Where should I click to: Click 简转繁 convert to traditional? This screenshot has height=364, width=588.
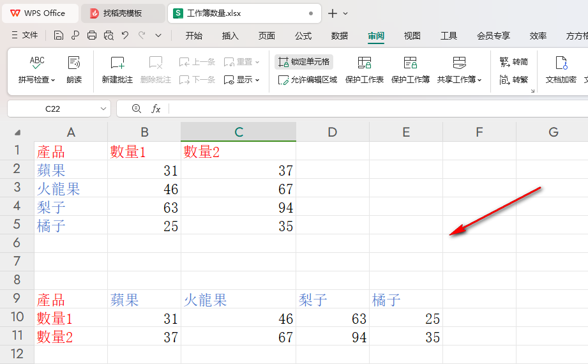(514, 80)
